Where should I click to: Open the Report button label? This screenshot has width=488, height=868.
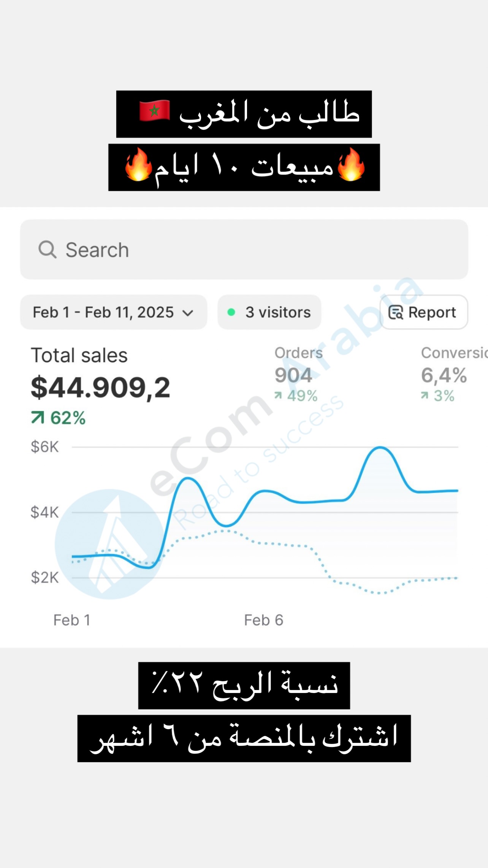[x=432, y=312]
